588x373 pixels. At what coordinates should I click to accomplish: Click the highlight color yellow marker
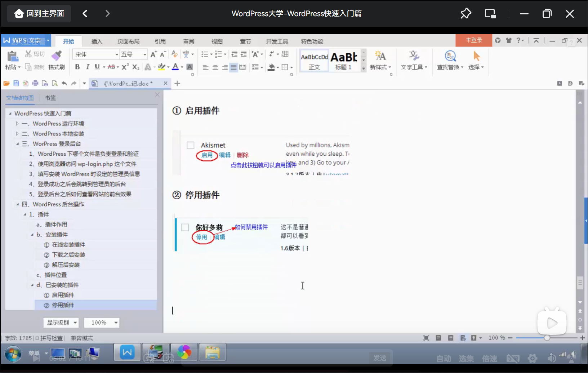tap(161, 67)
